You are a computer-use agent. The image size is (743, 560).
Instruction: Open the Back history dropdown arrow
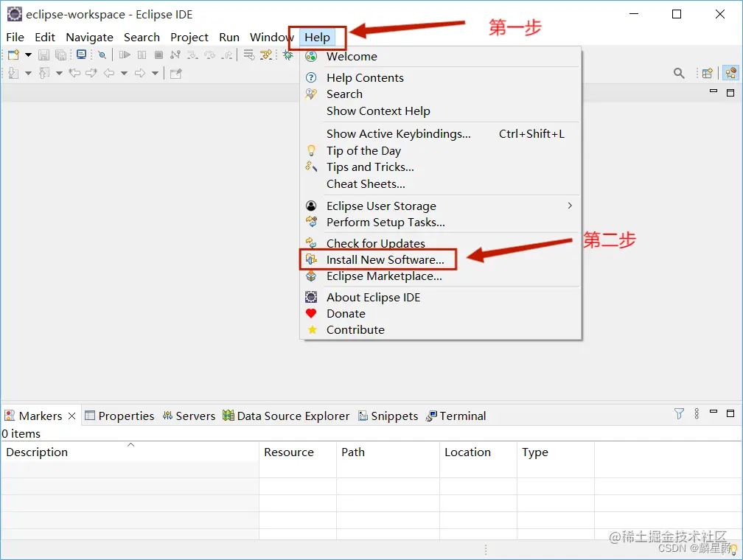[x=124, y=73]
